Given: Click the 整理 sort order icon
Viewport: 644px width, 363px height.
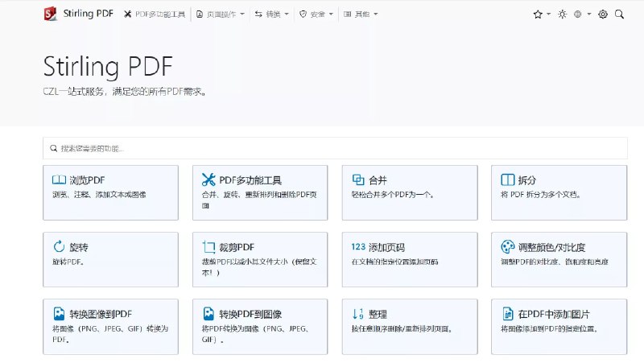Looking at the screenshot, I should (x=358, y=314).
